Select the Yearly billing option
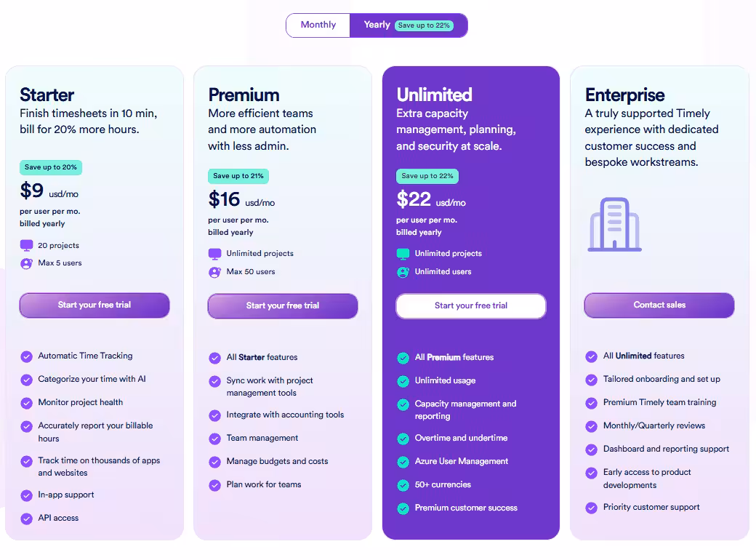The height and width of the screenshot is (560, 756). (377, 25)
